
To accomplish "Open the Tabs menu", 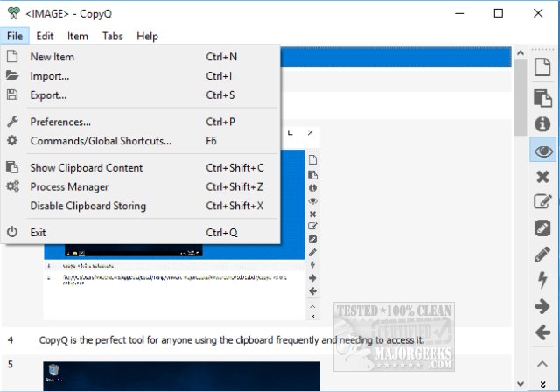I will point(113,36).
